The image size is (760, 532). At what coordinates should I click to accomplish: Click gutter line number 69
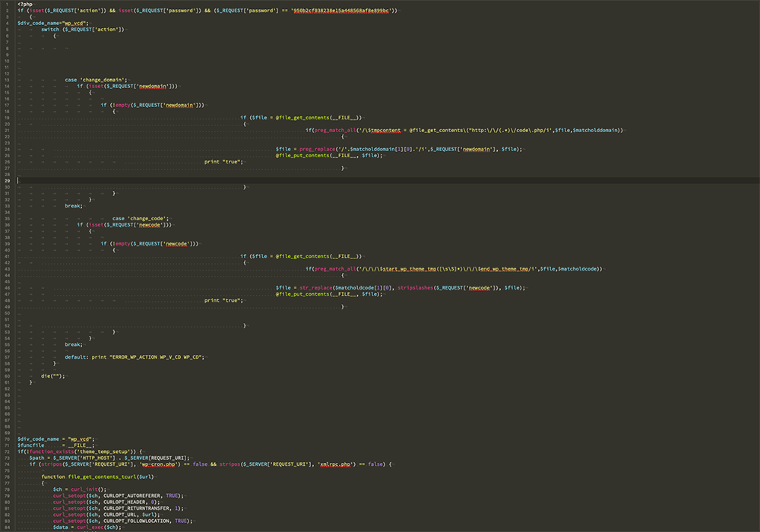[8, 432]
